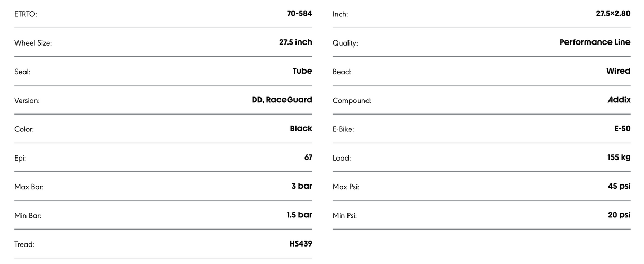The height and width of the screenshot is (264, 644).
Task: Select the E-50 rating value
Action: (x=622, y=128)
